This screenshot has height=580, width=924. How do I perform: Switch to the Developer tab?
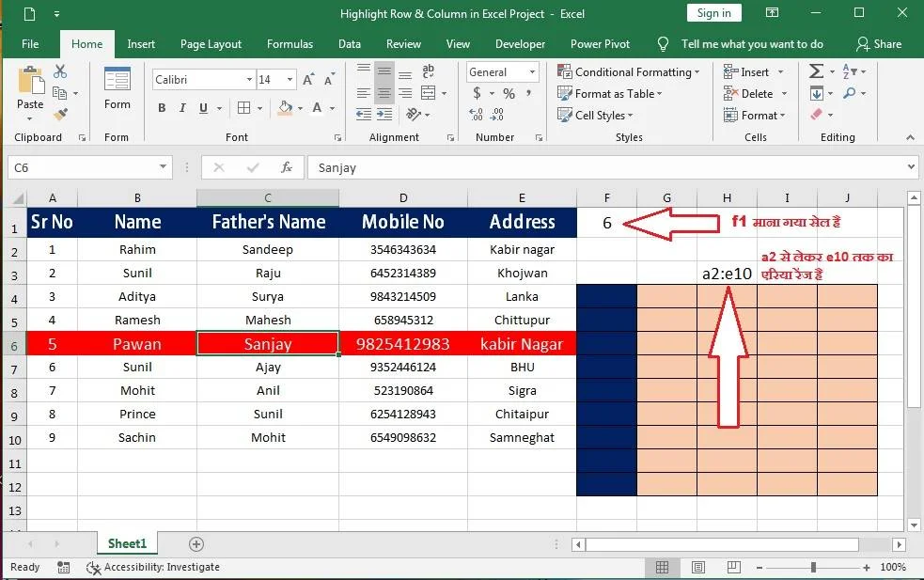pyautogui.click(x=520, y=44)
